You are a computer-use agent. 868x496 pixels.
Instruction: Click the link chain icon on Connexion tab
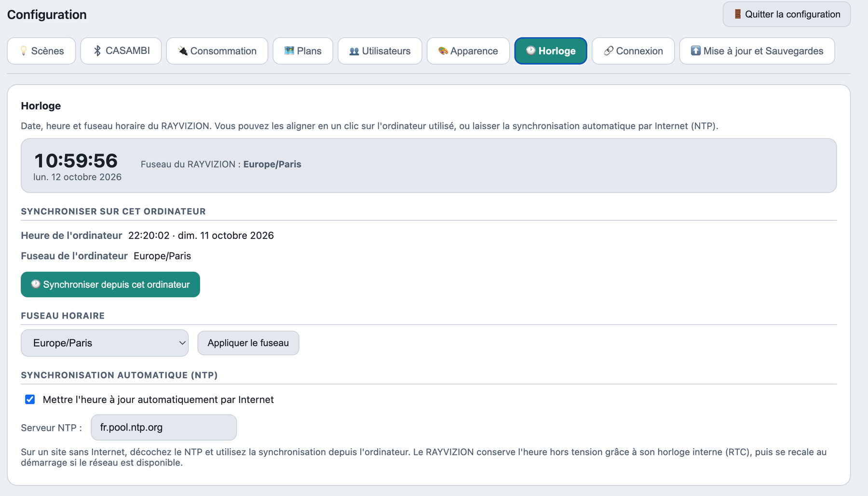pyautogui.click(x=609, y=51)
